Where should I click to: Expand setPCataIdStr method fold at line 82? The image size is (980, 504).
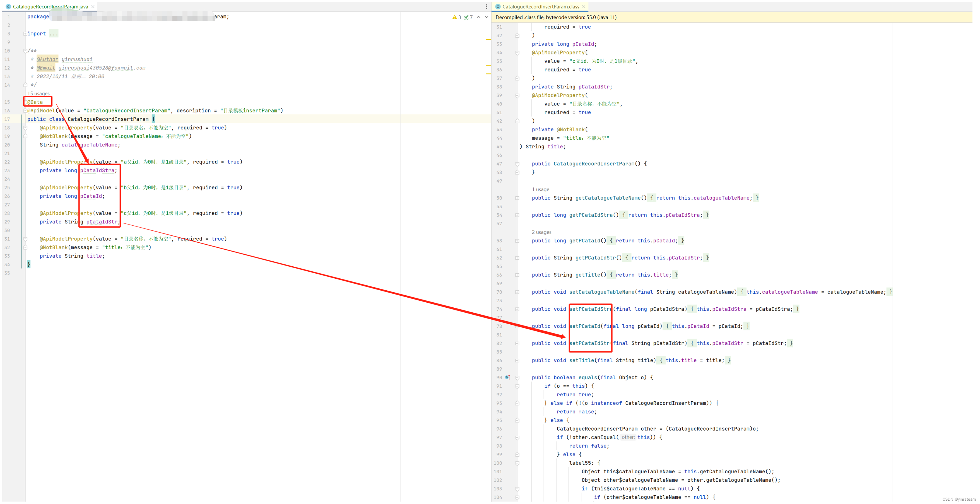coord(517,343)
